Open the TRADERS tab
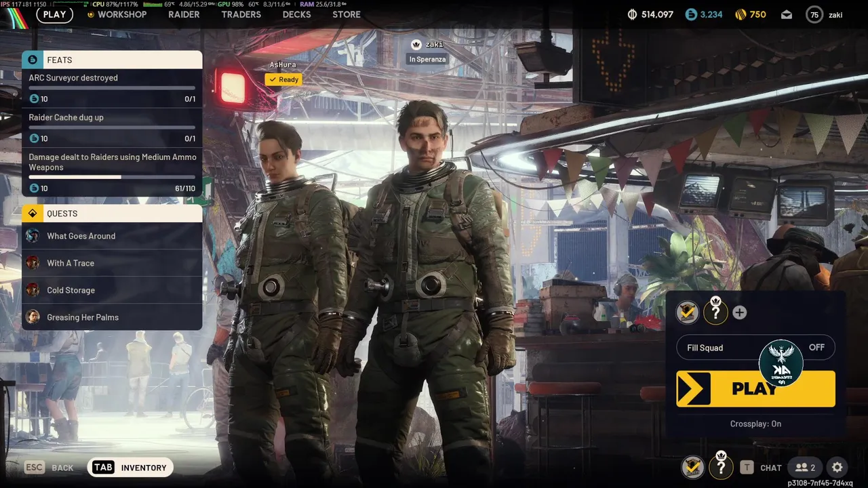The height and width of the screenshot is (488, 868). coord(241,14)
